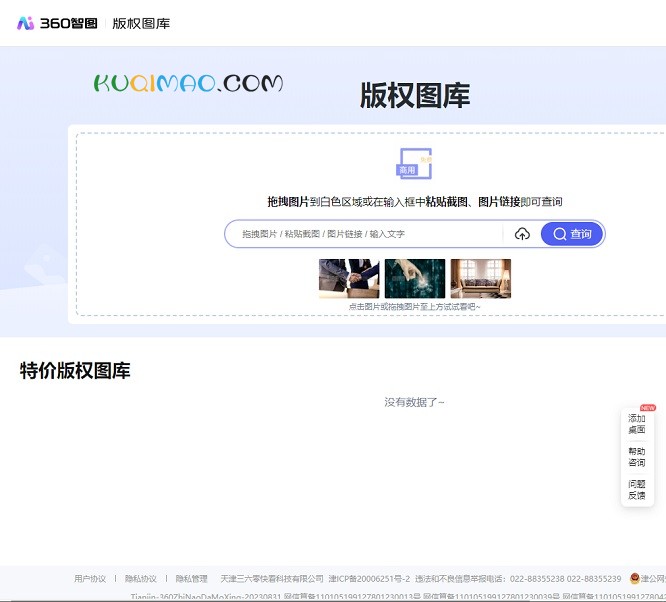
Task: Click the upload cloud icon
Action: tap(522, 234)
